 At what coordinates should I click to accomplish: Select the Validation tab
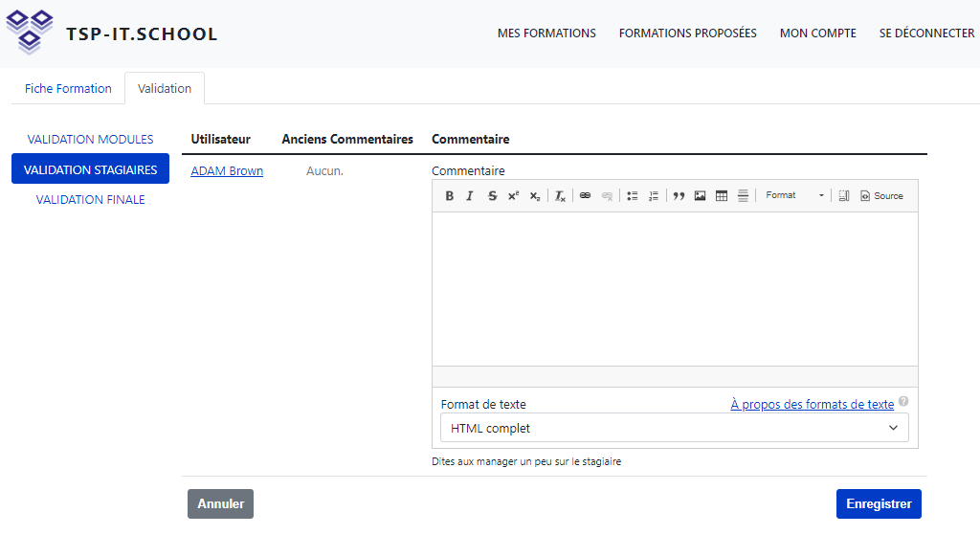click(165, 89)
